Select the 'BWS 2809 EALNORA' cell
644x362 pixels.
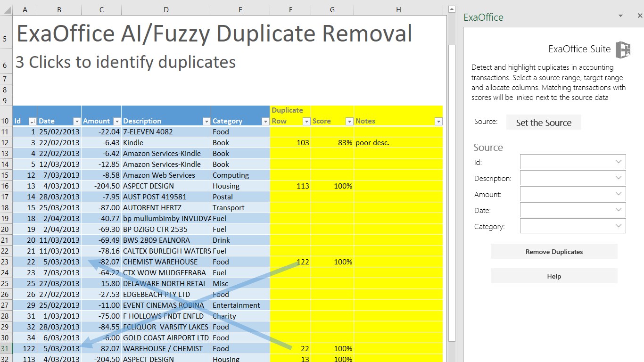point(166,240)
